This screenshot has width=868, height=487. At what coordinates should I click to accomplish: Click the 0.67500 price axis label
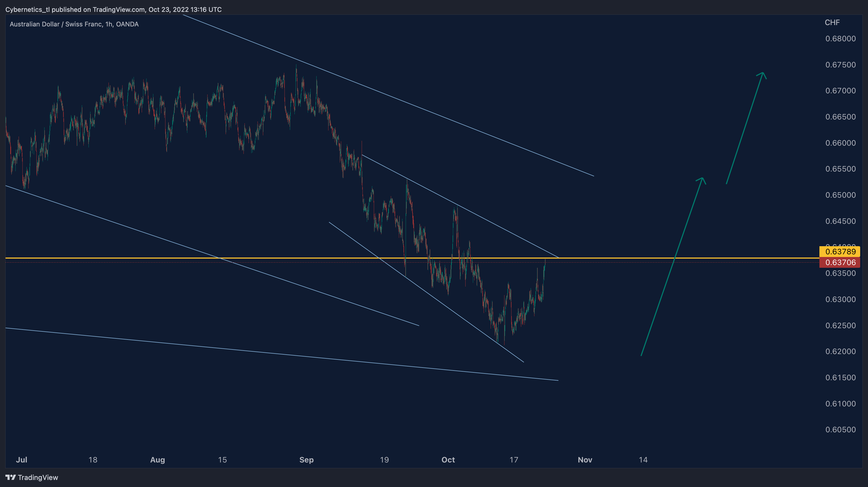pyautogui.click(x=840, y=65)
